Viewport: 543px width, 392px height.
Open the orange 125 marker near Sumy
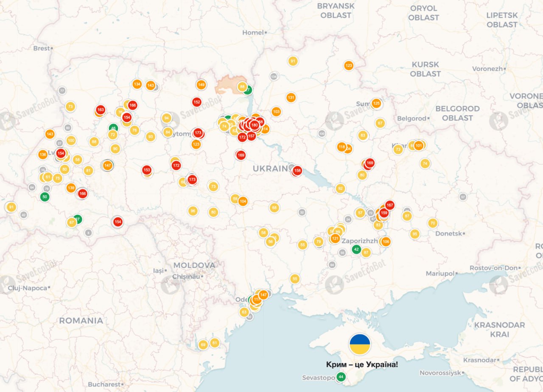click(376, 103)
